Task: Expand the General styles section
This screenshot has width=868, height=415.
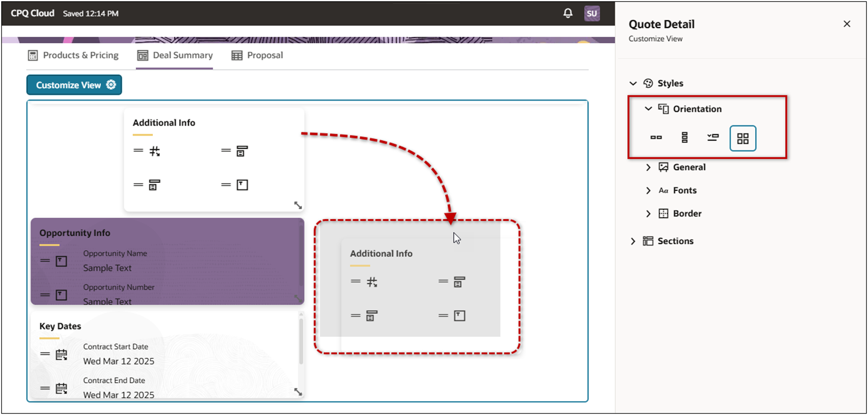Action: click(x=648, y=167)
